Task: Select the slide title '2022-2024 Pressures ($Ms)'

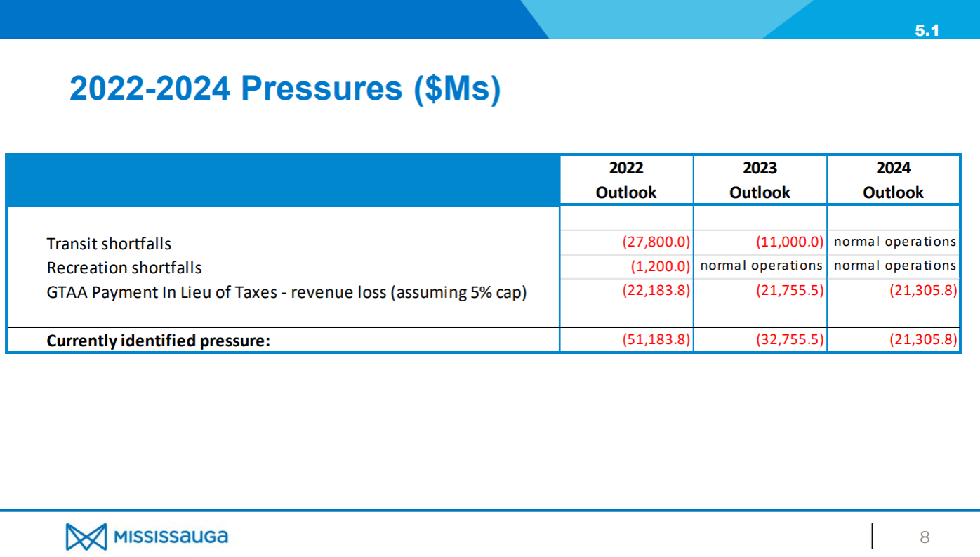Action: [285, 89]
